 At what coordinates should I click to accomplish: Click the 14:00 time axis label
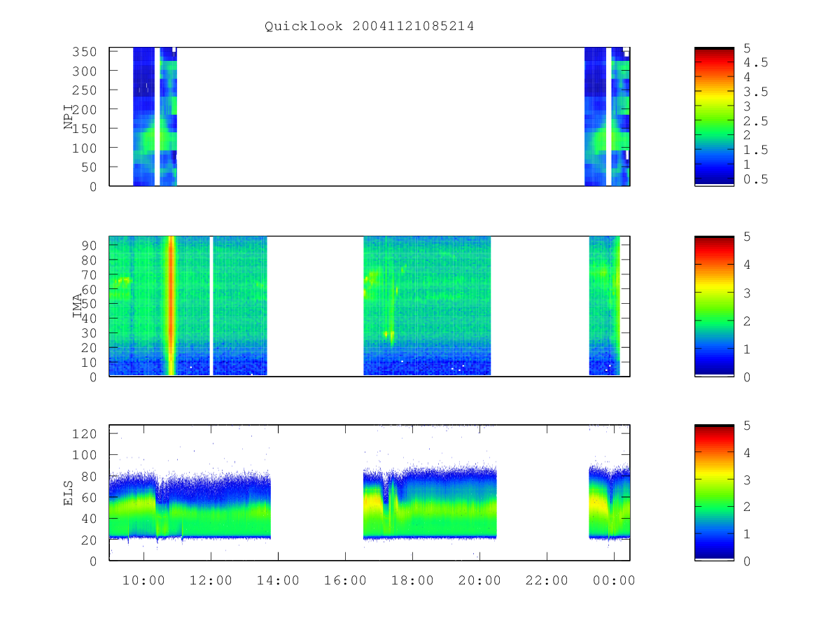click(x=278, y=580)
